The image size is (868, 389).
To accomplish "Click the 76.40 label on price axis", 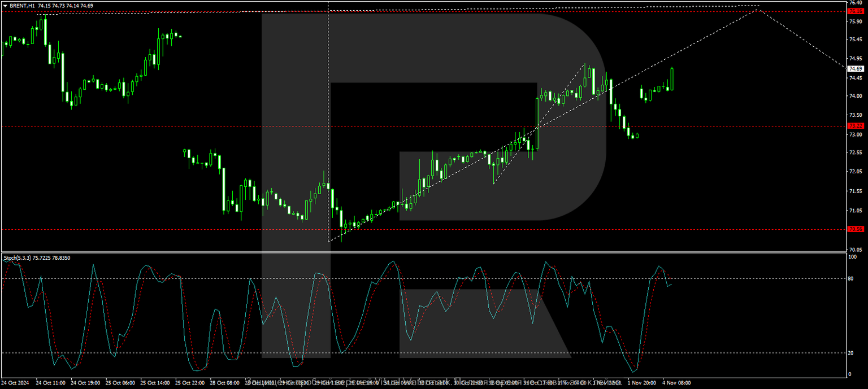I will point(854,3).
